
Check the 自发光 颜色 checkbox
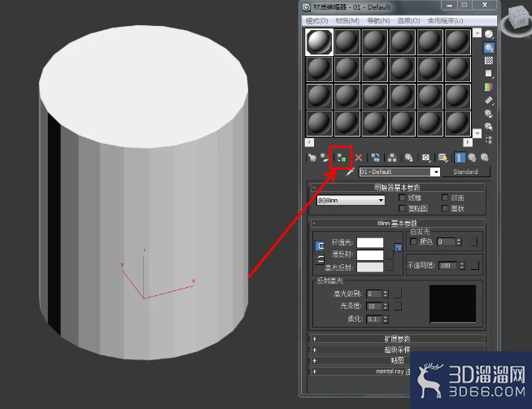413,241
